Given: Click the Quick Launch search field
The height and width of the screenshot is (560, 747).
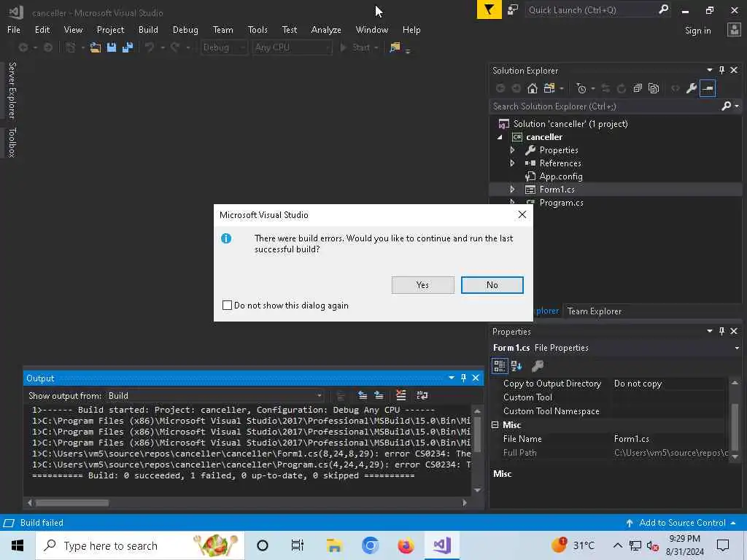Looking at the screenshot, I should (591, 10).
